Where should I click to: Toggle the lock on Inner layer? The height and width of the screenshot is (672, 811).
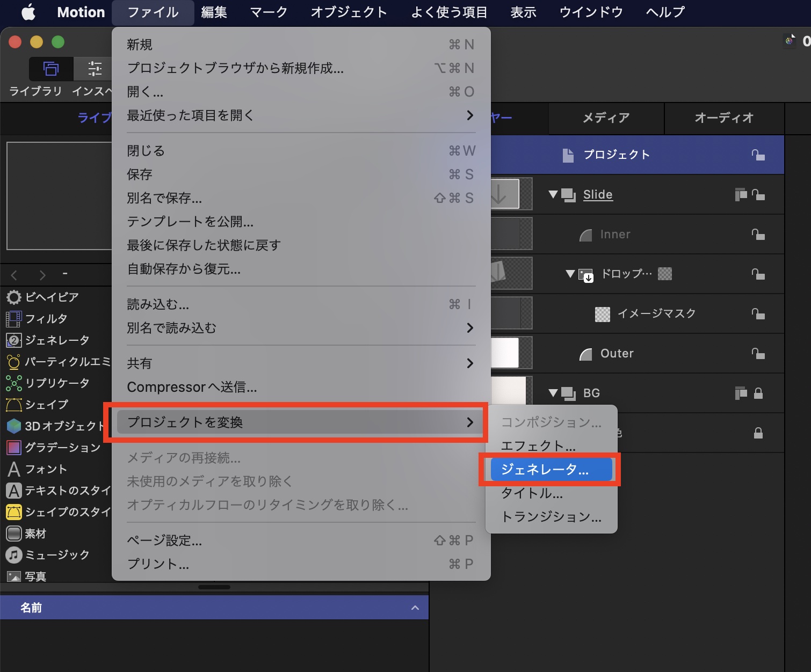pyautogui.click(x=758, y=234)
